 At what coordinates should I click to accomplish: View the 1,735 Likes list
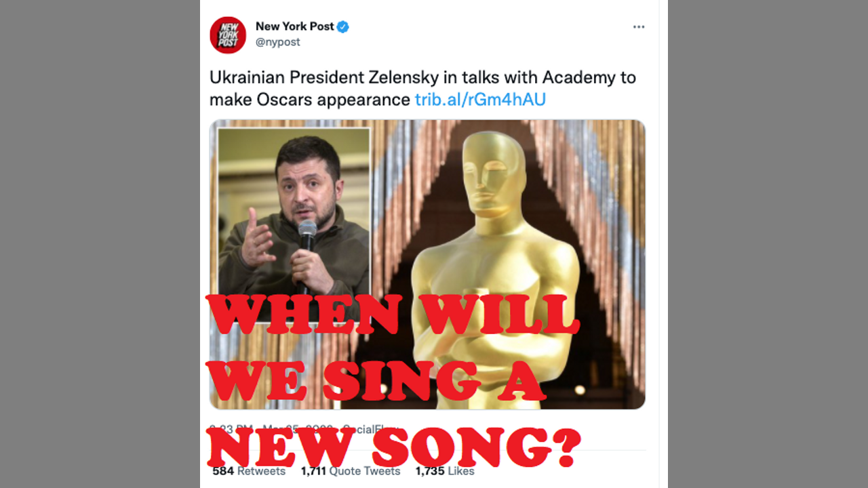click(445, 470)
